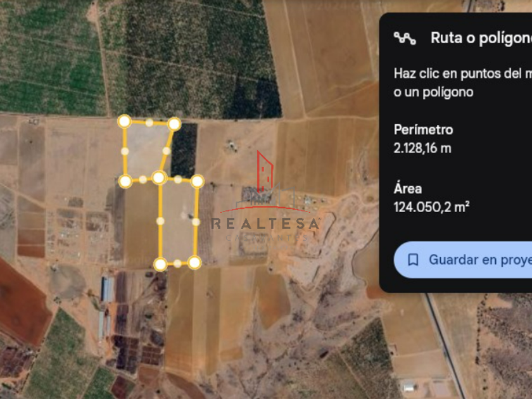The image size is (532, 399).
Task: Click the midpoint handle on the polygon's top edge
Action: click(x=149, y=123)
